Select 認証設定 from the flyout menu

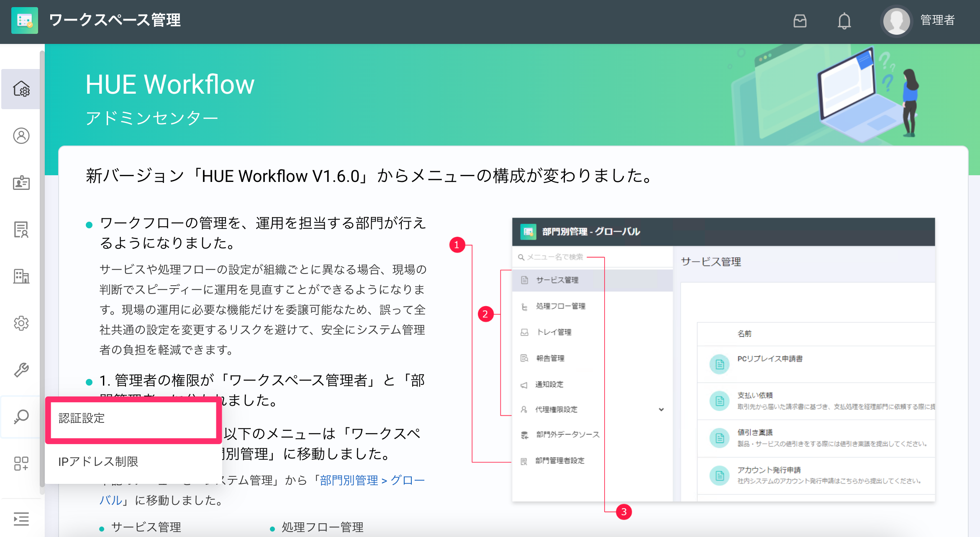tap(133, 418)
